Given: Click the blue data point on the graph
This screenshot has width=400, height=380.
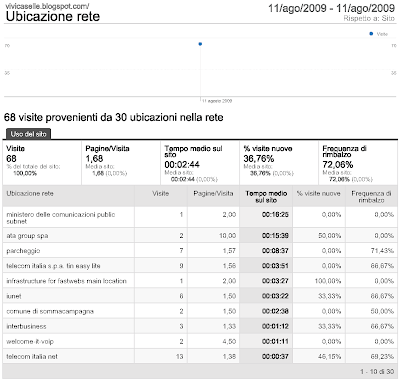Looking at the screenshot, I should pyautogui.click(x=200, y=44).
